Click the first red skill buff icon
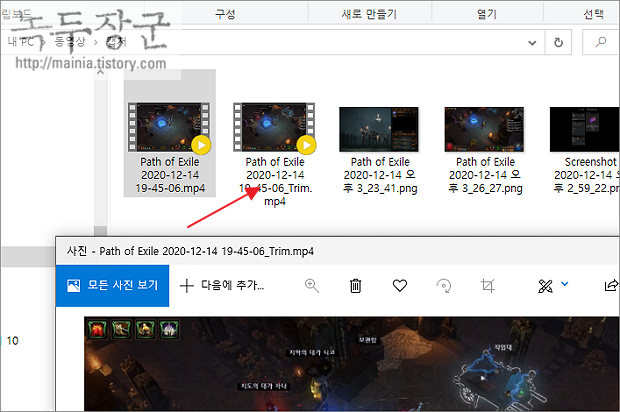620x412 pixels. tap(97, 329)
